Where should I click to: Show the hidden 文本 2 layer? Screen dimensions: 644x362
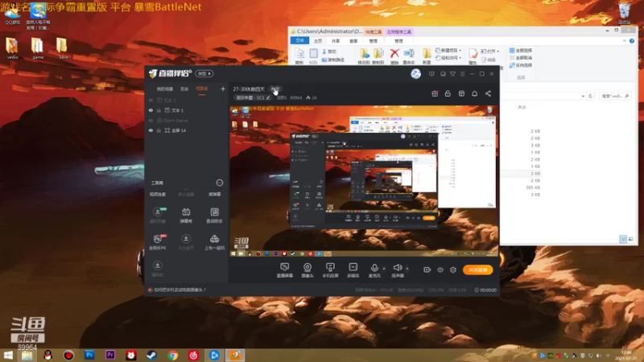(x=151, y=100)
